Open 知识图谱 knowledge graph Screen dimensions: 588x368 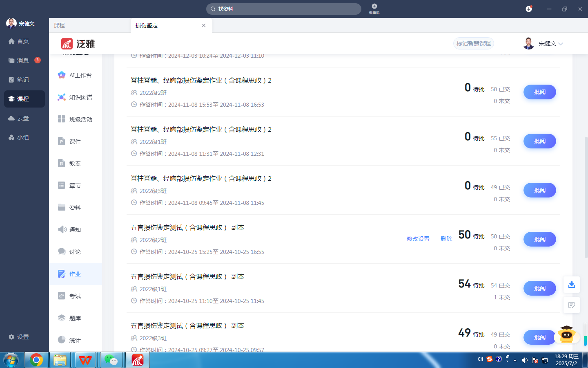click(75, 97)
